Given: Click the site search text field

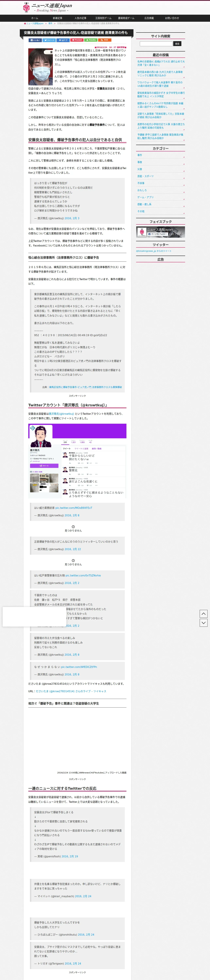Looking at the screenshot, I should tap(156, 44).
